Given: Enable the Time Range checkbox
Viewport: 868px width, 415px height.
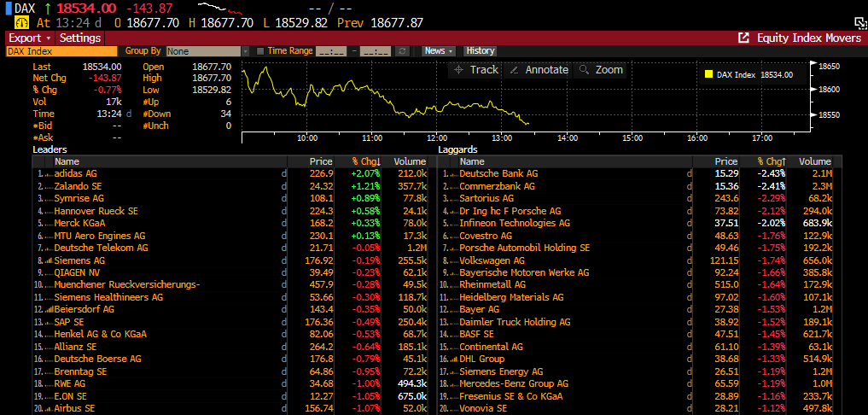Looking at the screenshot, I should 261,51.
